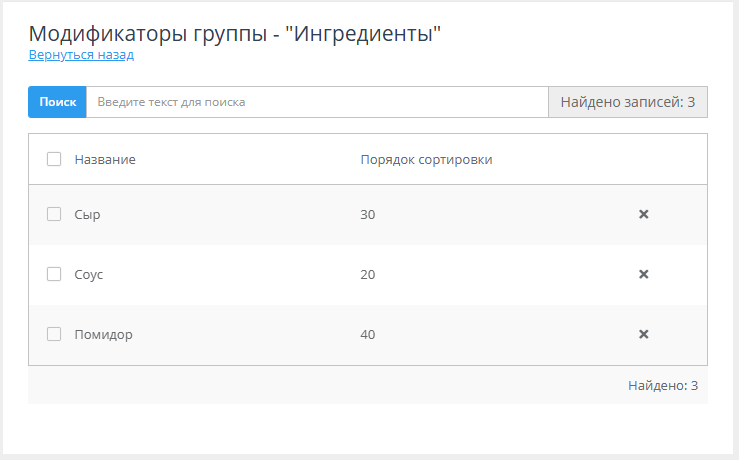Click sort order value 30
Viewport: 739px width, 460px height.
click(368, 214)
